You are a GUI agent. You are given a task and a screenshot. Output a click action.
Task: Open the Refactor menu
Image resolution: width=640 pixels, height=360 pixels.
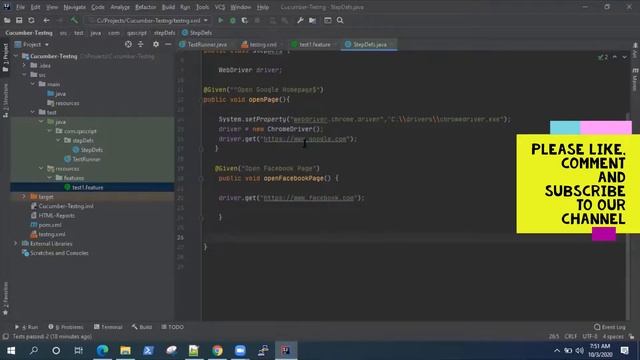click(145, 7)
